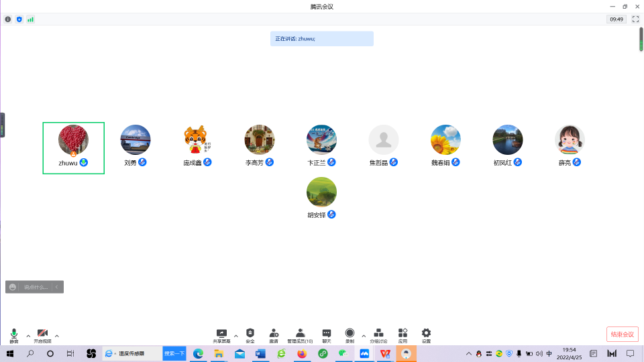The width and height of the screenshot is (644, 362).
Task: Open Manage Members (管理成员) panel
Action: pyautogui.click(x=300, y=335)
